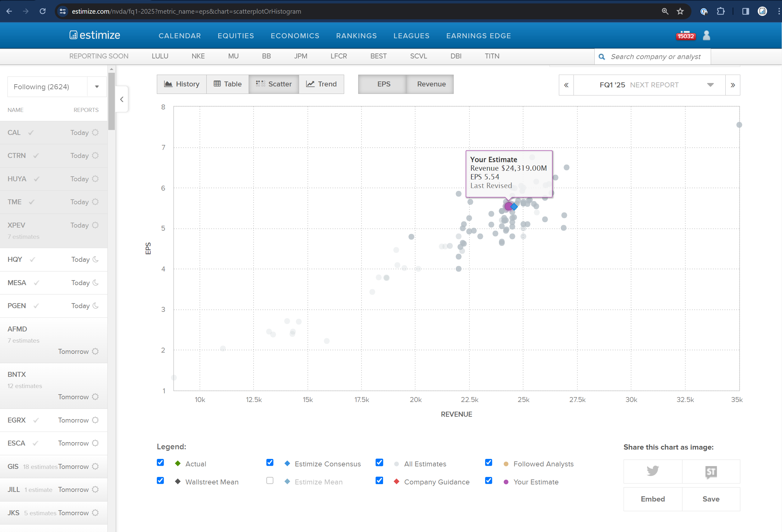Click the red notifications badge 15032
Screen dimensions: 782x532
click(686, 36)
